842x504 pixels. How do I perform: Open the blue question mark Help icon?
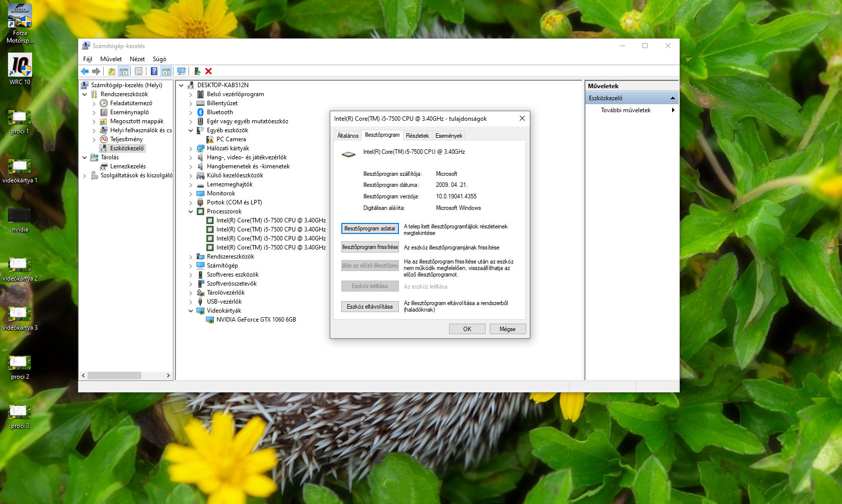click(x=154, y=71)
